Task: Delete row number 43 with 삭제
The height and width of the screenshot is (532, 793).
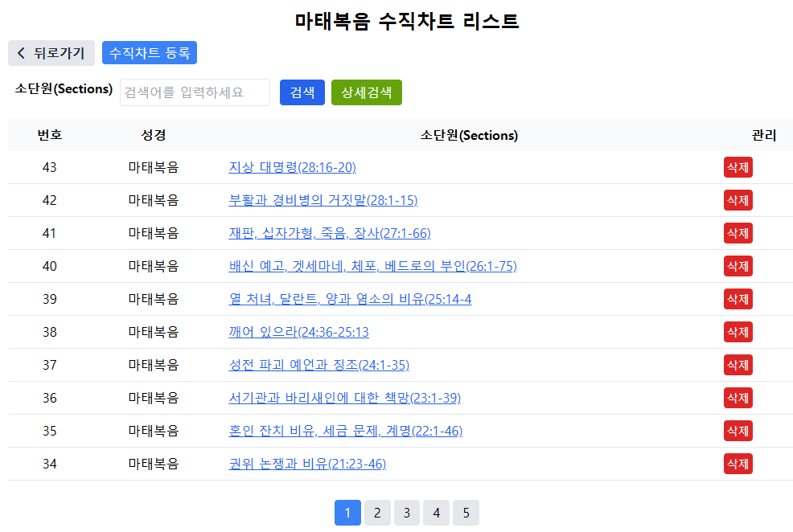Action: [738, 167]
